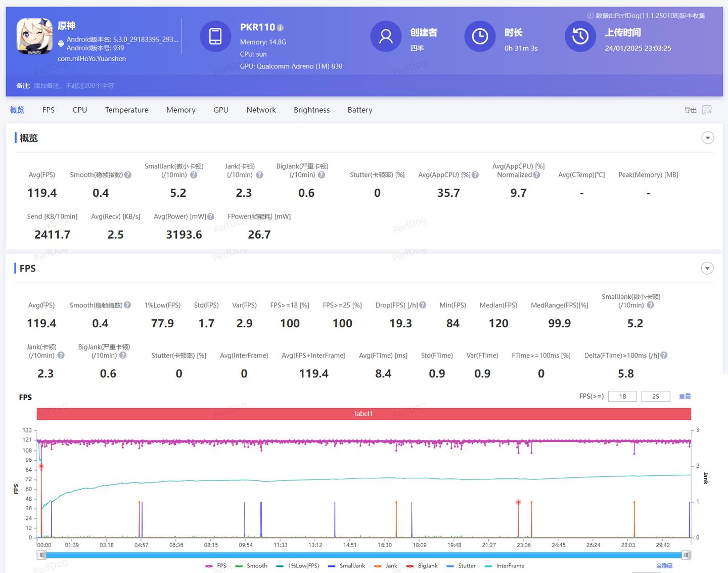Click the right handle of time range slider
This screenshot has height=573, width=728.
pyautogui.click(x=686, y=555)
